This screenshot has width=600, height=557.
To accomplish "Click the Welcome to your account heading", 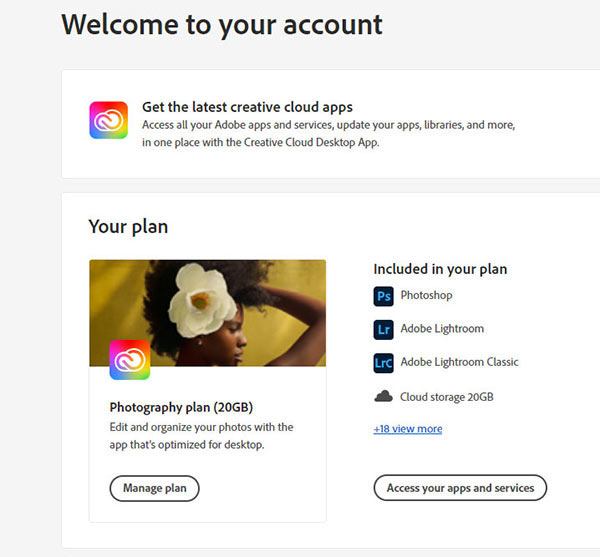I will (222, 25).
